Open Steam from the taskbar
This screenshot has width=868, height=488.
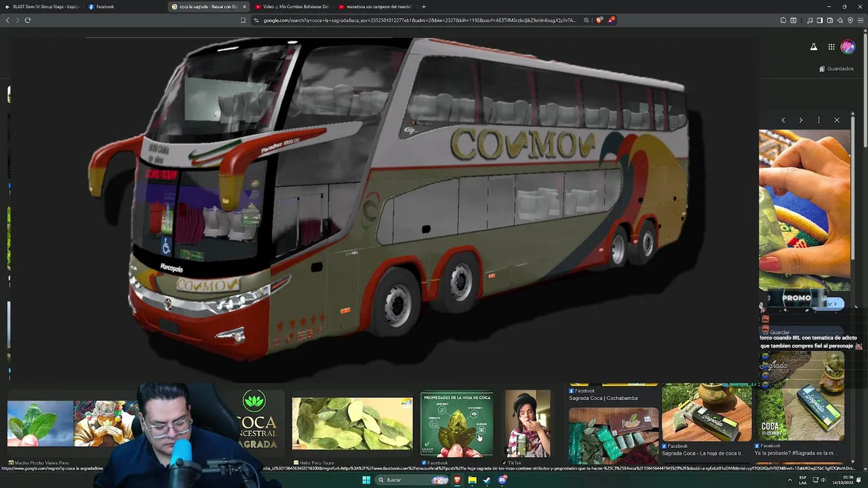point(487,480)
